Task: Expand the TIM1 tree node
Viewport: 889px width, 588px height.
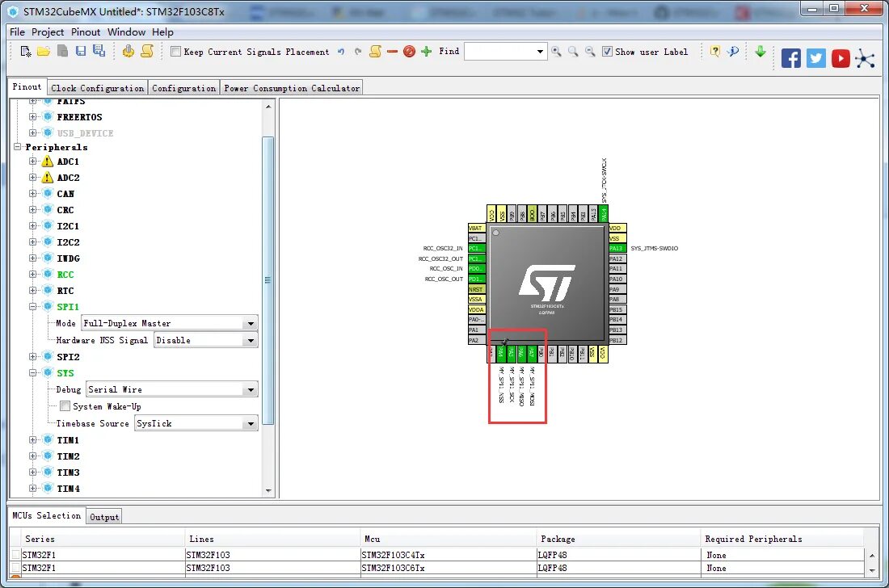Action: (33, 439)
